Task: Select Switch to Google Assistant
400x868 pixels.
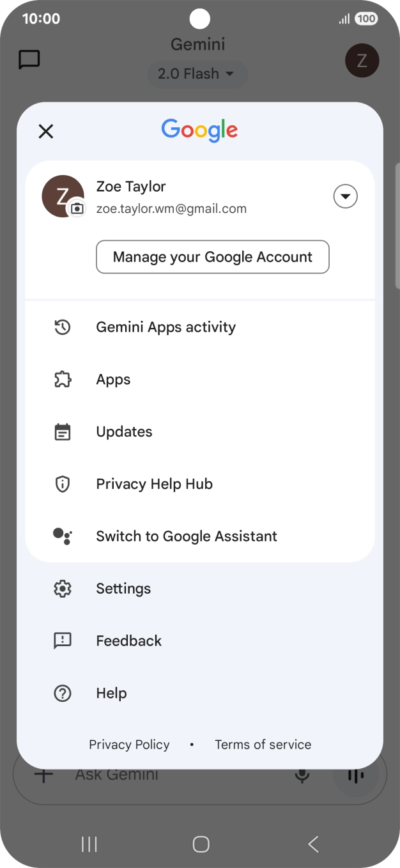Action: click(187, 536)
